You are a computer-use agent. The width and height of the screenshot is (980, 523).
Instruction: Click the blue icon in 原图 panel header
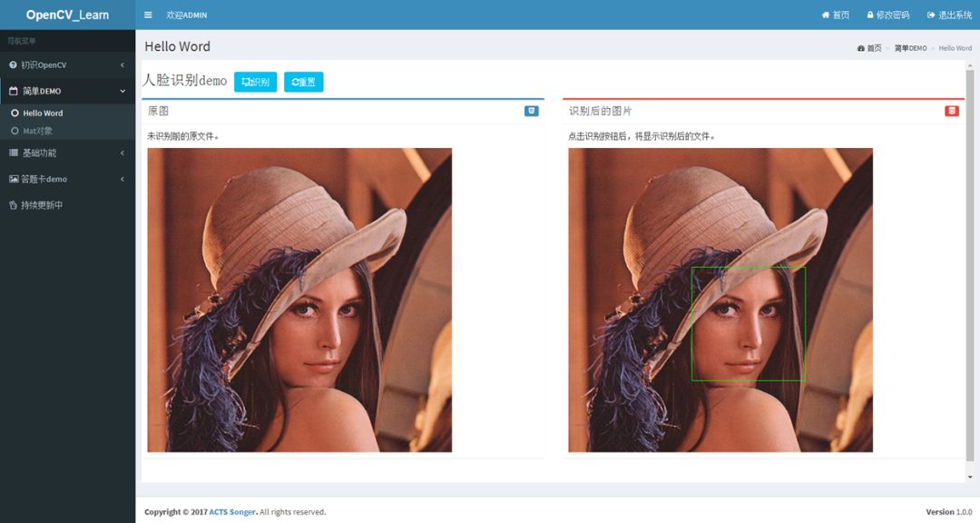click(531, 111)
